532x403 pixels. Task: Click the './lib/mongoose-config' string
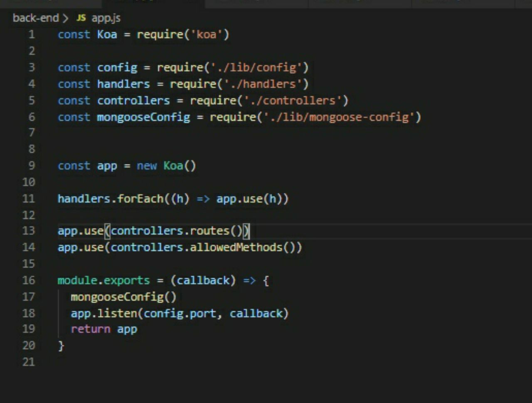tap(339, 117)
